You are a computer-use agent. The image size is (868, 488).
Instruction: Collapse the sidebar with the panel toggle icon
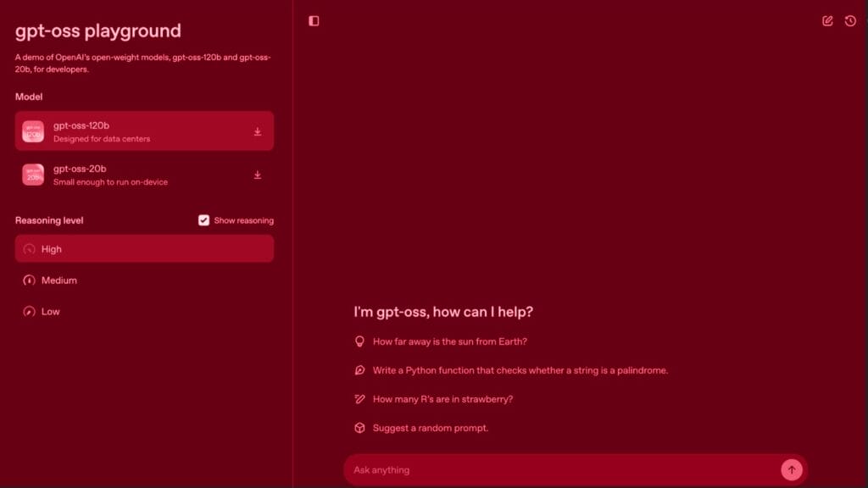(314, 21)
